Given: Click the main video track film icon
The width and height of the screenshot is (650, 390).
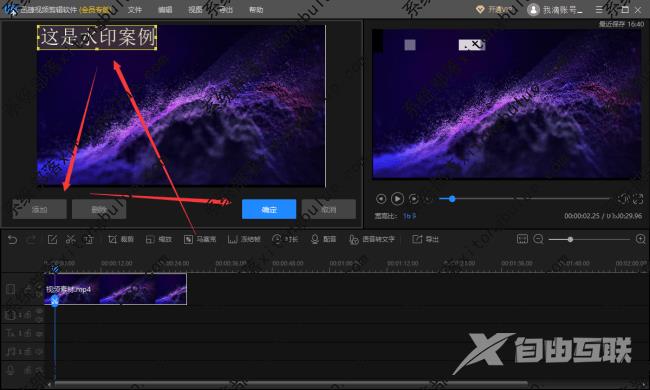Looking at the screenshot, I should pos(11,289).
